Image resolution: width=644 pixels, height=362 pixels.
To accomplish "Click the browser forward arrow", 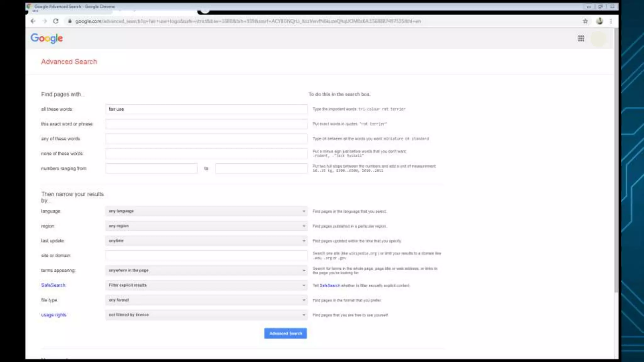I will (44, 21).
